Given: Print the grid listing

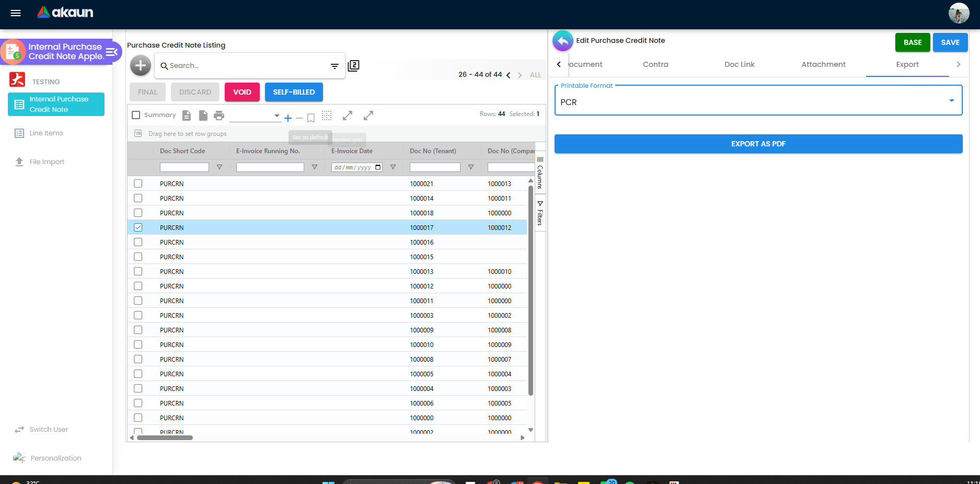Looking at the screenshot, I should (x=219, y=116).
